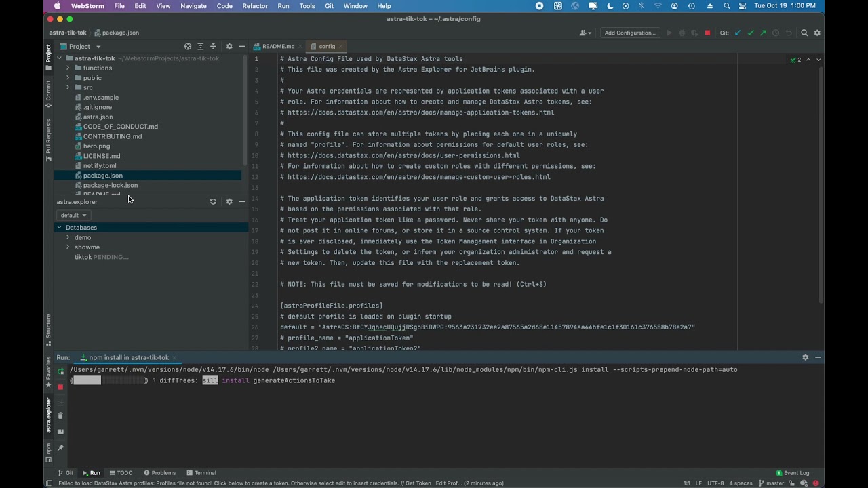
Task: Pin the Run tab with pin icon
Action: [60, 448]
